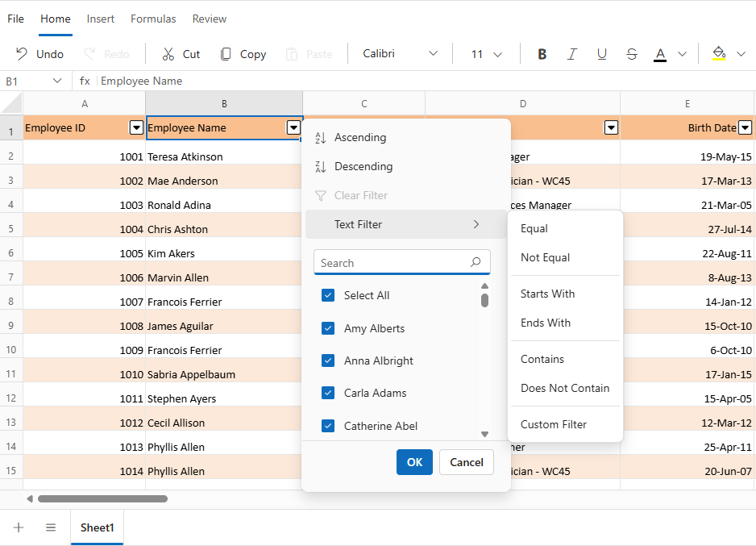Click filter list scroll down arrow
Screen dimensions: 756x546
coord(484,434)
